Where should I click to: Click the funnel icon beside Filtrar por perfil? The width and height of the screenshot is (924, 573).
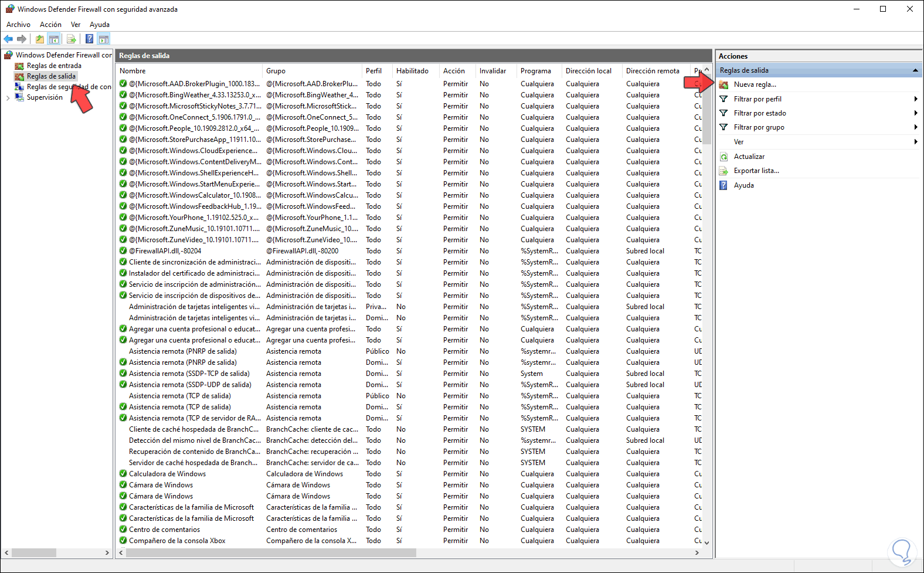(x=723, y=99)
